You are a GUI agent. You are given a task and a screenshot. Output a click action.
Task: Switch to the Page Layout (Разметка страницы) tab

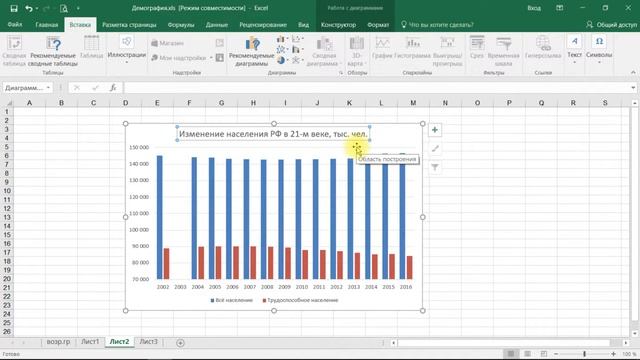pyautogui.click(x=129, y=24)
